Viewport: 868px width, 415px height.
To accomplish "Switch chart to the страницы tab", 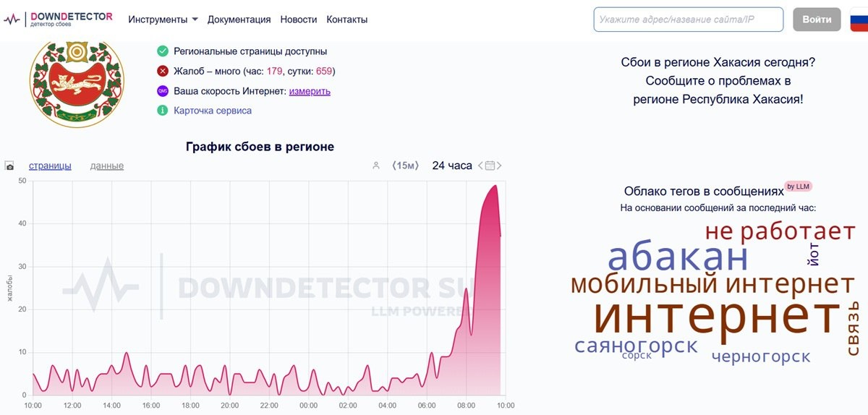I will (x=50, y=166).
